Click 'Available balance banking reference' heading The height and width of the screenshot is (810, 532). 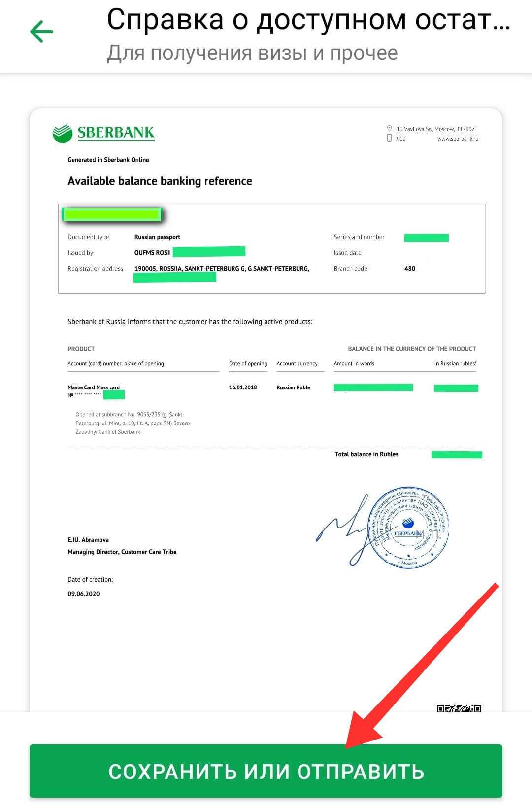pyautogui.click(x=160, y=181)
